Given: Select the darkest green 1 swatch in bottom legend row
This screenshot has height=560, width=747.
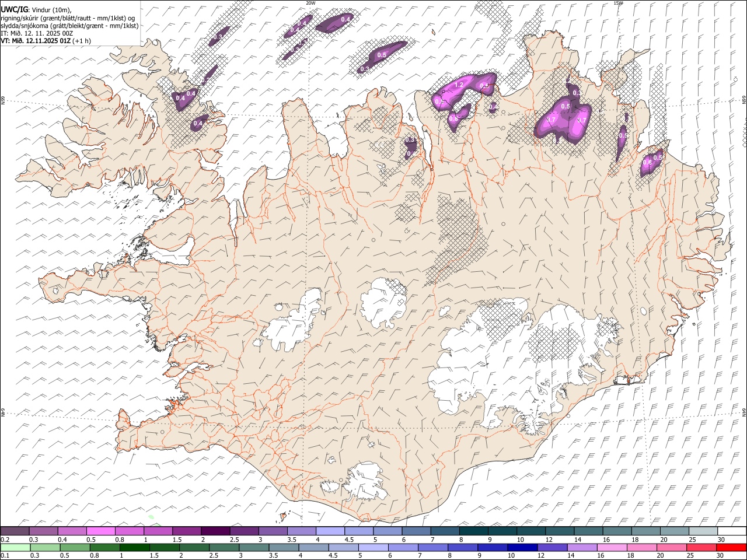Looking at the screenshot, I should (x=135, y=548).
